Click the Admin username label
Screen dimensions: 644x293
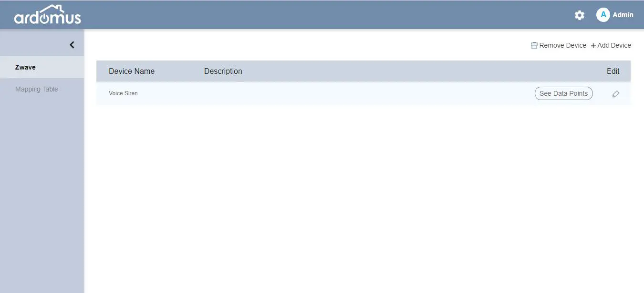coord(623,15)
